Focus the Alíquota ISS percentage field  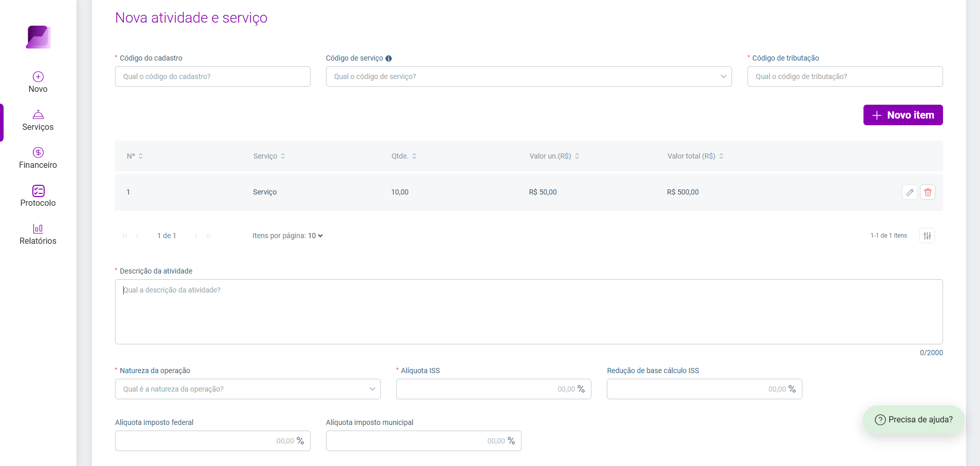pyautogui.click(x=494, y=389)
